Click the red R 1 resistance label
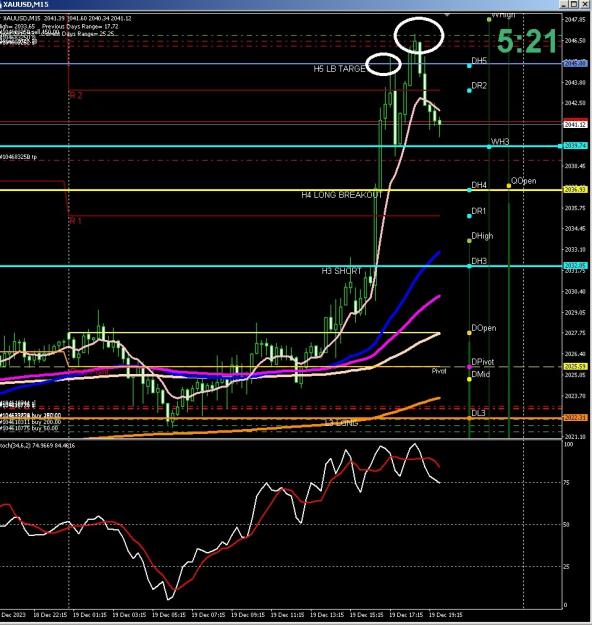Image resolution: width=592 pixels, height=625 pixels. (x=75, y=220)
